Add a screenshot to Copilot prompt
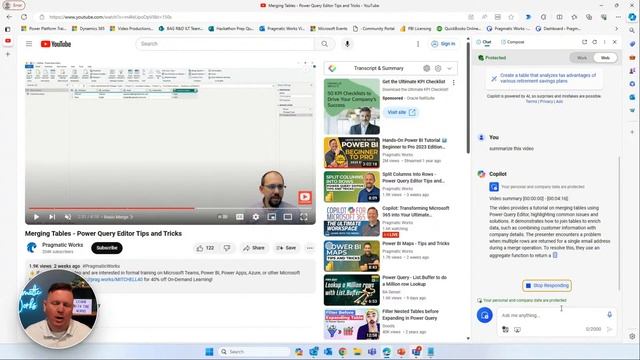 tap(517, 329)
